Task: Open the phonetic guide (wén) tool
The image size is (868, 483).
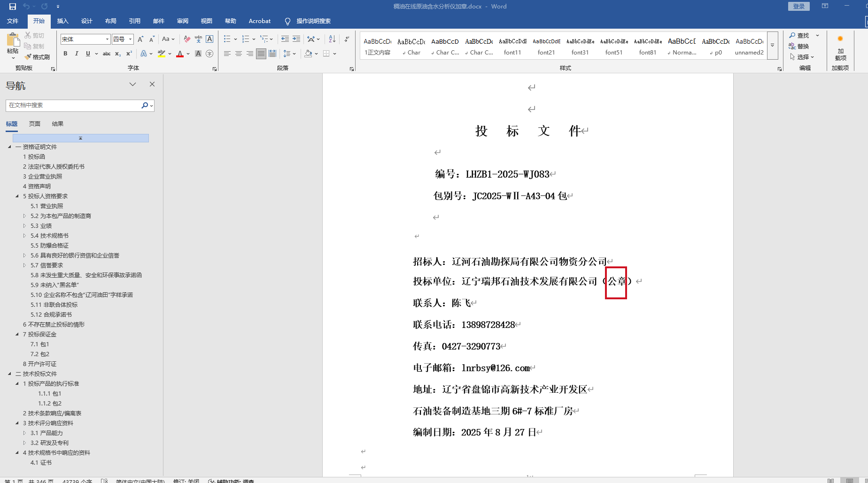Action: [x=198, y=39]
